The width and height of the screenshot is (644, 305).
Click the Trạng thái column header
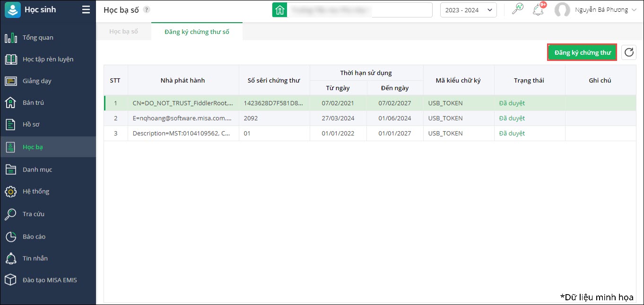[530, 80]
